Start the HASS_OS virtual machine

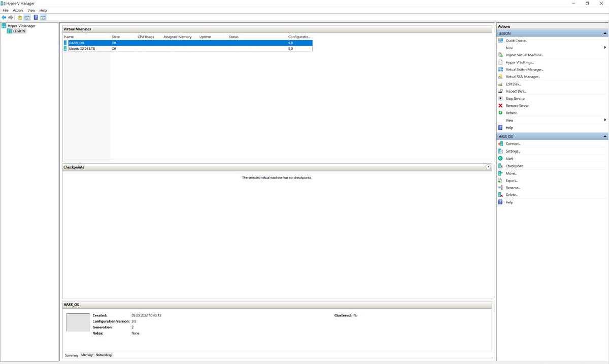(509, 159)
